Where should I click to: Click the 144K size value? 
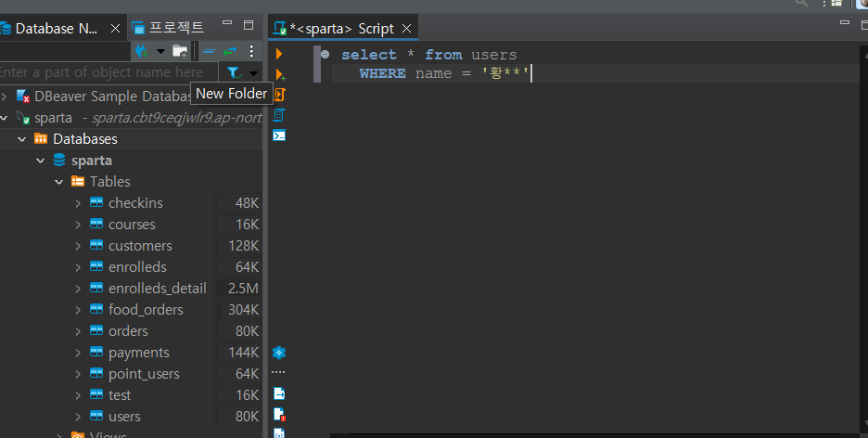244,353
